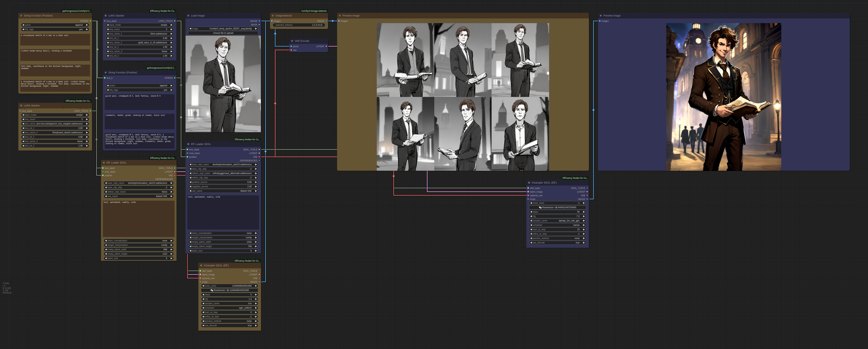Select top-middle sketch in Preview Image grid
This screenshot has width=868, height=349.
click(x=463, y=60)
